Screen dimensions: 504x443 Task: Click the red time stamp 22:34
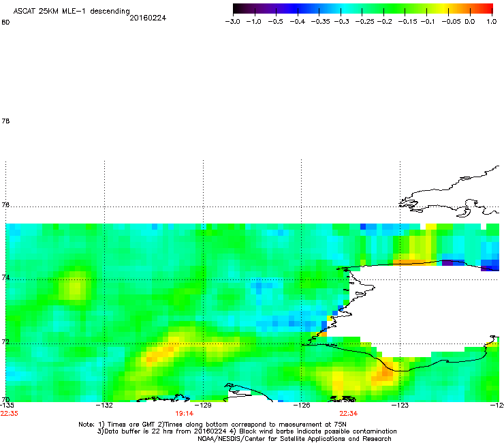point(349,414)
